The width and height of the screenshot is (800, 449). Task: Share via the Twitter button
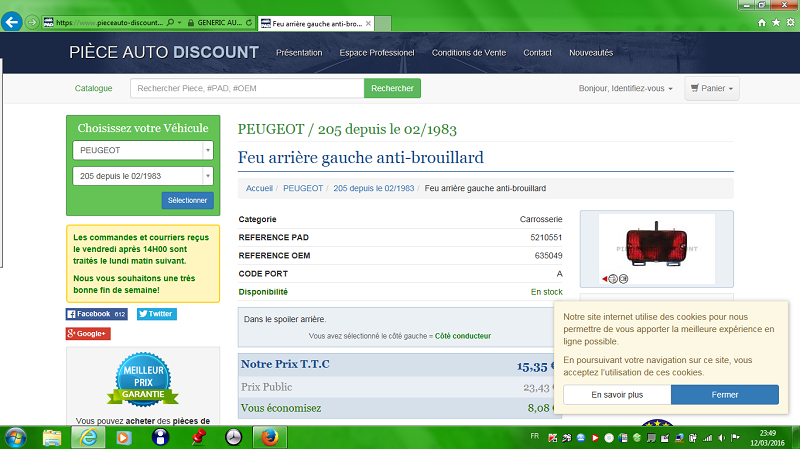click(x=157, y=314)
